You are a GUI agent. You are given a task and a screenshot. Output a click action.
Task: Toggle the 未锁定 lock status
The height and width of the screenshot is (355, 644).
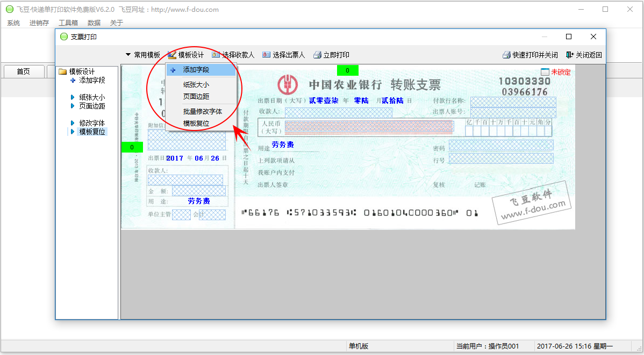click(x=561, y=72)
